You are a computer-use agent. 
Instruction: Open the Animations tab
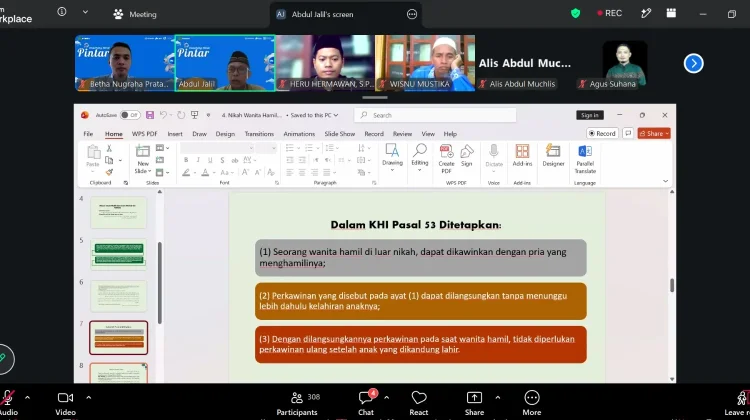pos(299,134)
